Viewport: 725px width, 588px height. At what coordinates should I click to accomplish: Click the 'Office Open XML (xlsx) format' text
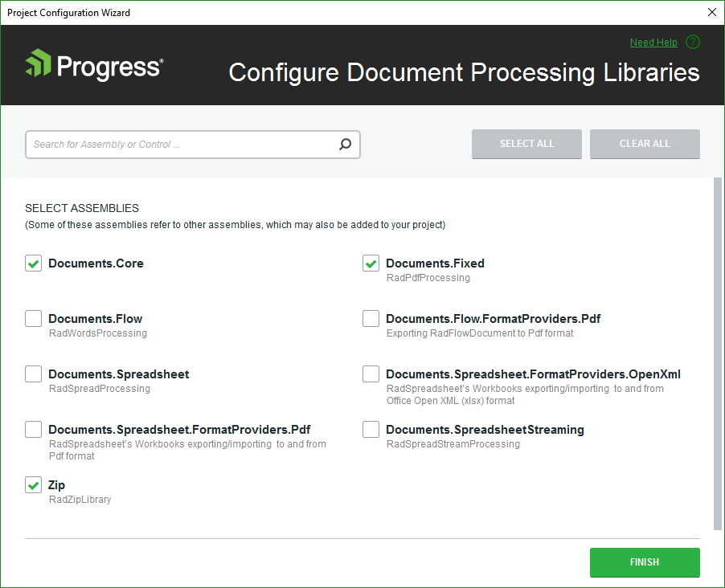click(x=450, y=401)
